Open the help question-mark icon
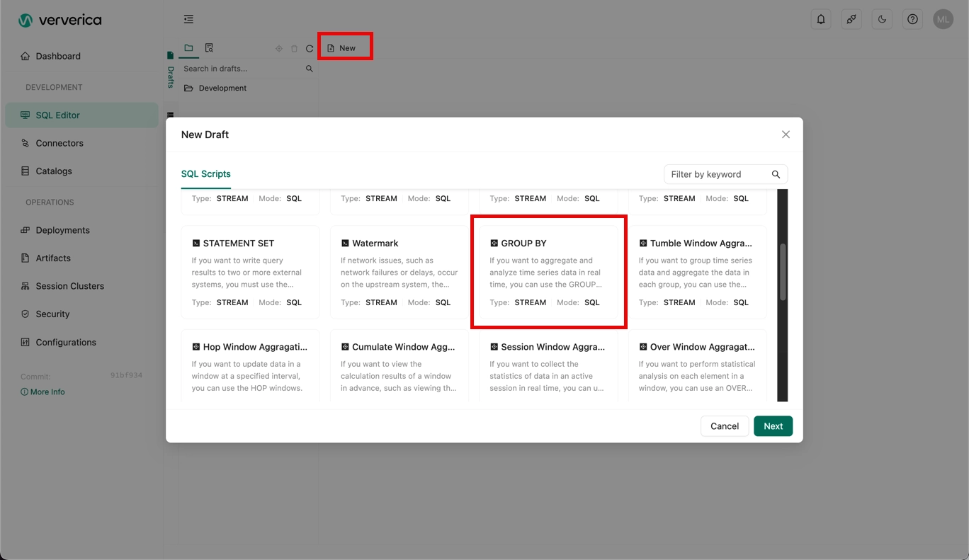The image size is (969, 560). point(912,19)
